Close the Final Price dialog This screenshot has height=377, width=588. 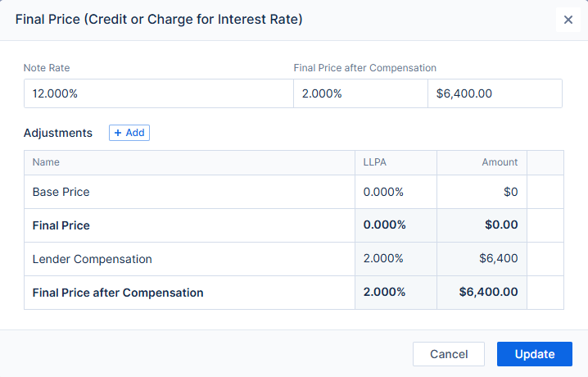[x=568, y=20]
